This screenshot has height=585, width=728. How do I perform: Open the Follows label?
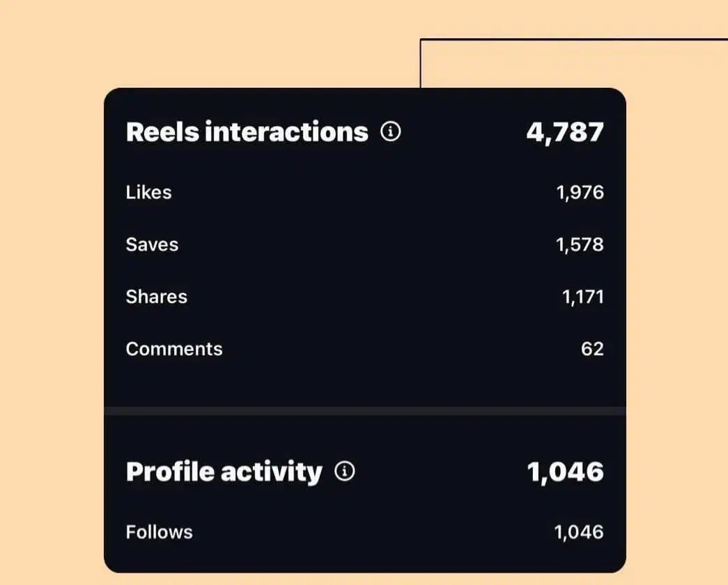tap(159, 532)
